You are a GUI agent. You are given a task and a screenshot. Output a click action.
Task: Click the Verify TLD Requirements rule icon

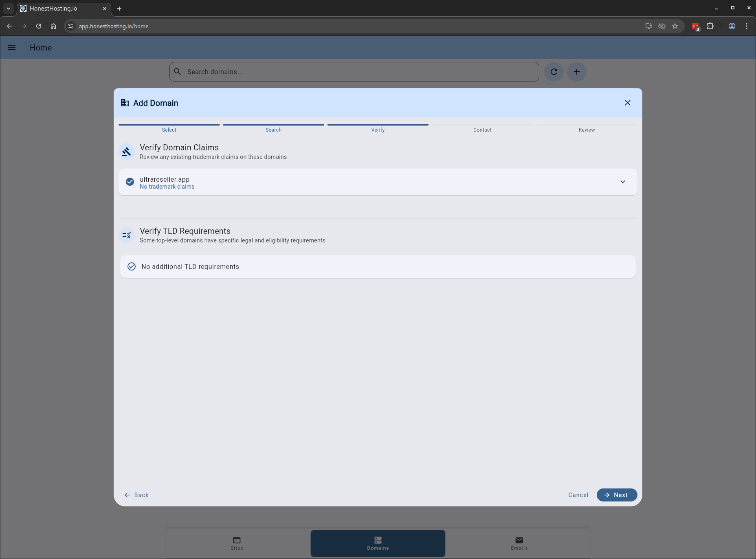[127, 235]
